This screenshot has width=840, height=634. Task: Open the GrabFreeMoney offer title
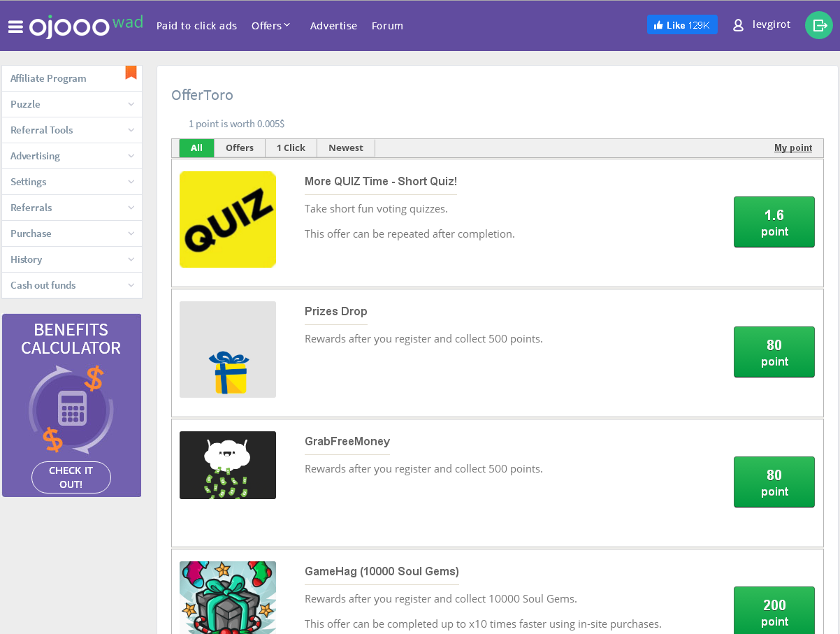347,441
